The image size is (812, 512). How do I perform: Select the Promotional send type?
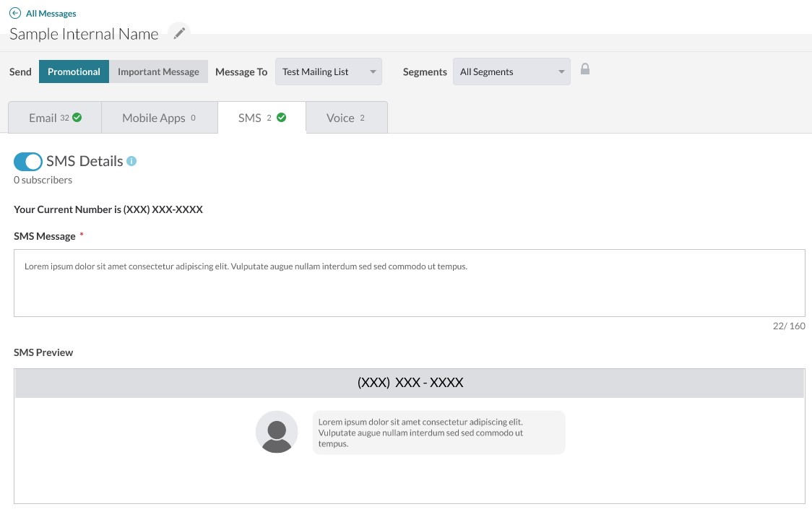pyautogui.click(x=74, y=71)
